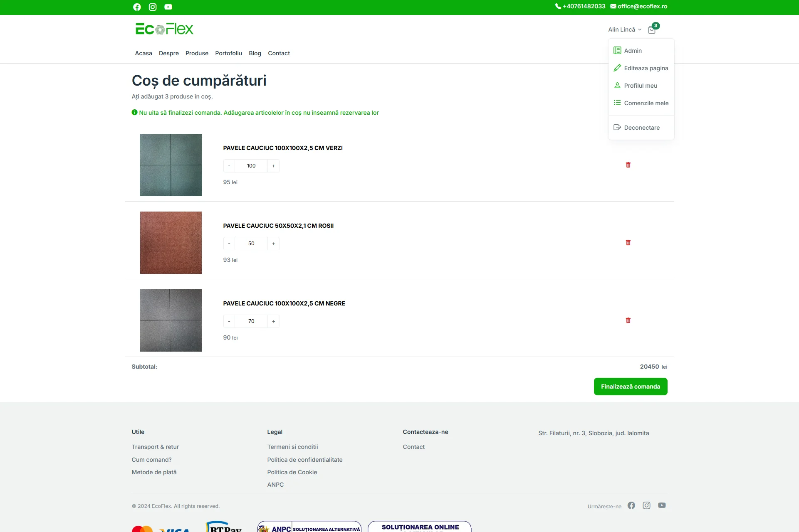Decrease quantity of Rosii pavers with minus

[229, 244]
